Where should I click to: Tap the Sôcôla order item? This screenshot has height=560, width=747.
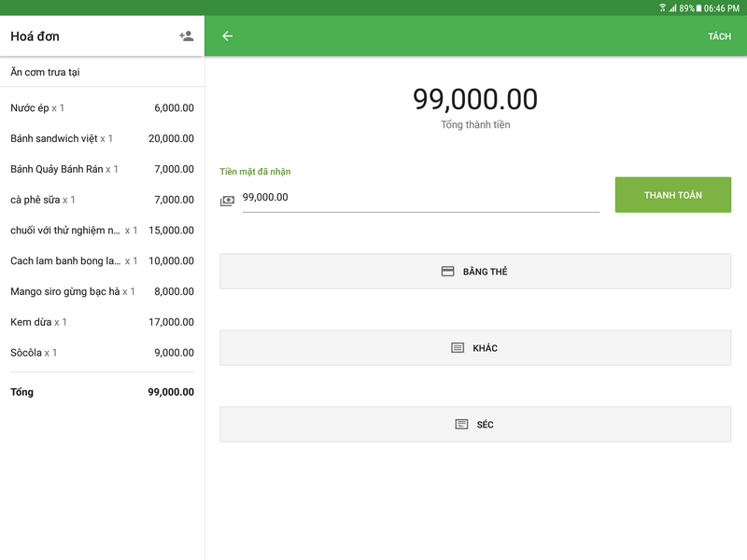[x=102, y=353]
